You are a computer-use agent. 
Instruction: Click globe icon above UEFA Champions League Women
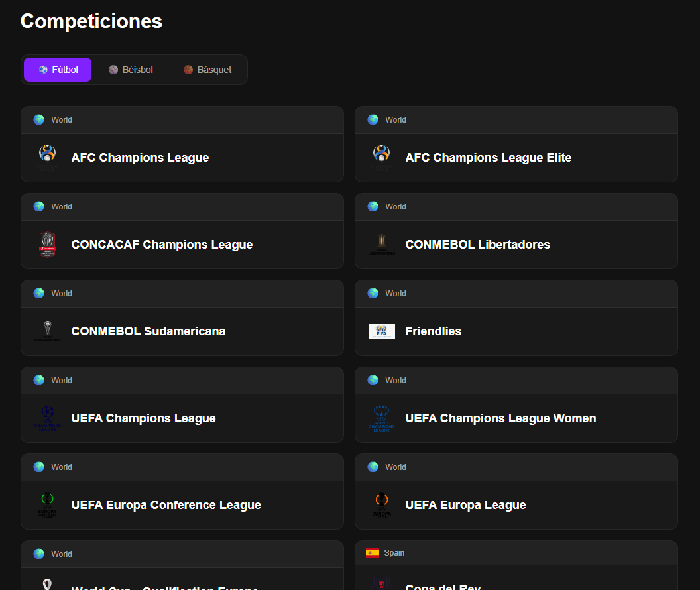(x=373, y=381)
